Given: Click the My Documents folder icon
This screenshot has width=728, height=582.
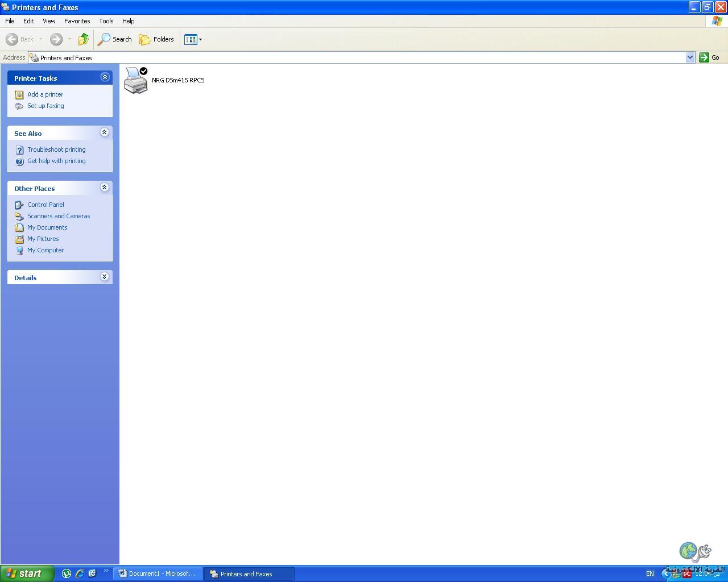Looking at the screenshot, I should 19,227.
